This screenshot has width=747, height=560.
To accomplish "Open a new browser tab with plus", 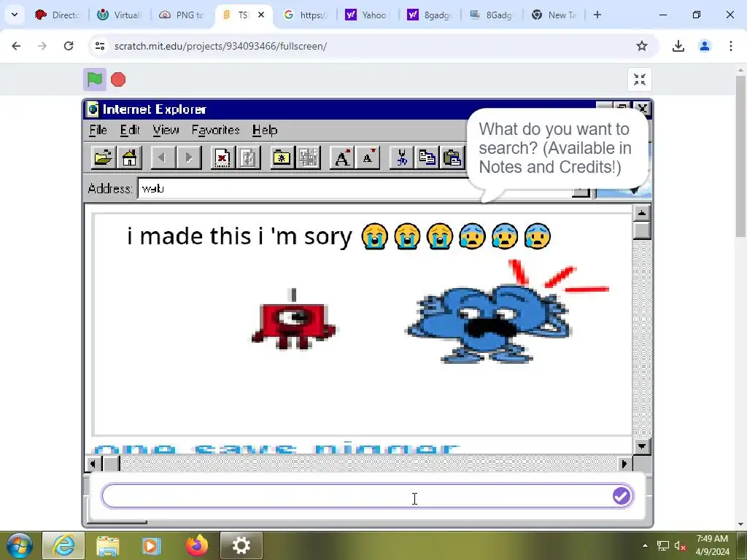I will click(x=597, y=15).
